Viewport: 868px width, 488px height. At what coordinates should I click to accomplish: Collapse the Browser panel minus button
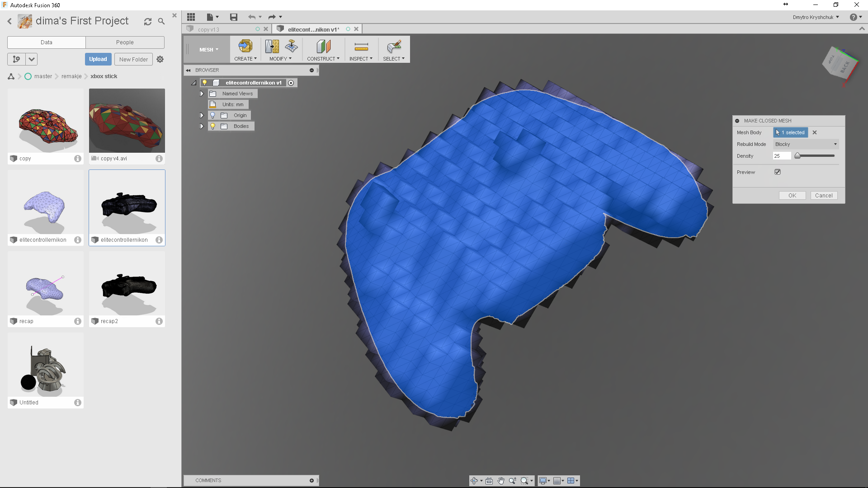tap(311, 70)
